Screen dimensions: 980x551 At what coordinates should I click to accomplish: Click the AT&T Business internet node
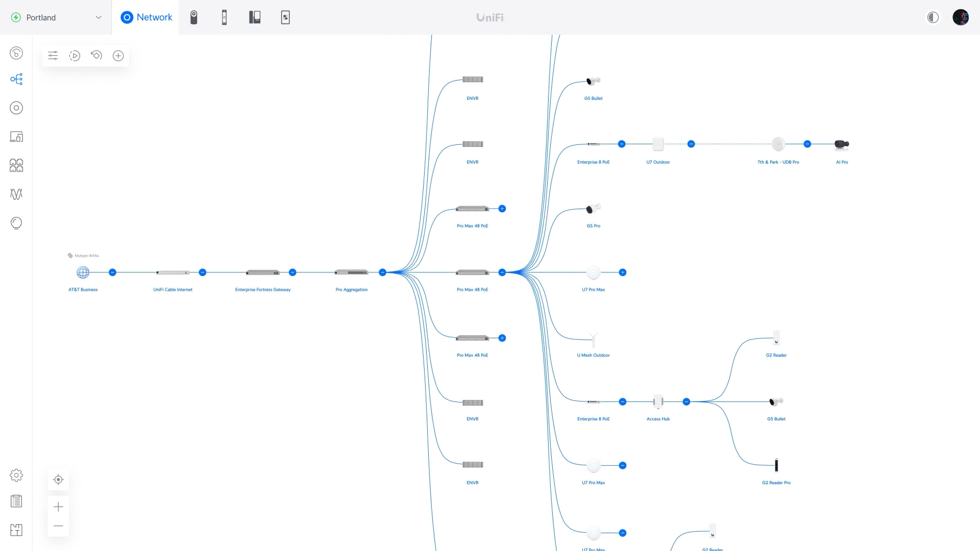click(x=83, y=272)
